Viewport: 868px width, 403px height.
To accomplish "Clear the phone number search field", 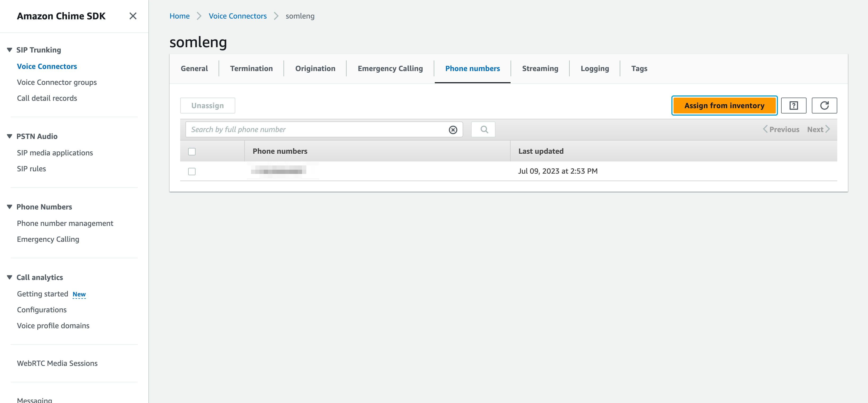I will pyautogui.click(x=453, y=130).
